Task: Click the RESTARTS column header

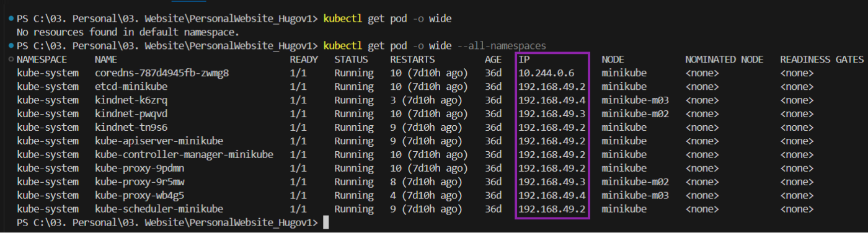Action: [412, 59]
